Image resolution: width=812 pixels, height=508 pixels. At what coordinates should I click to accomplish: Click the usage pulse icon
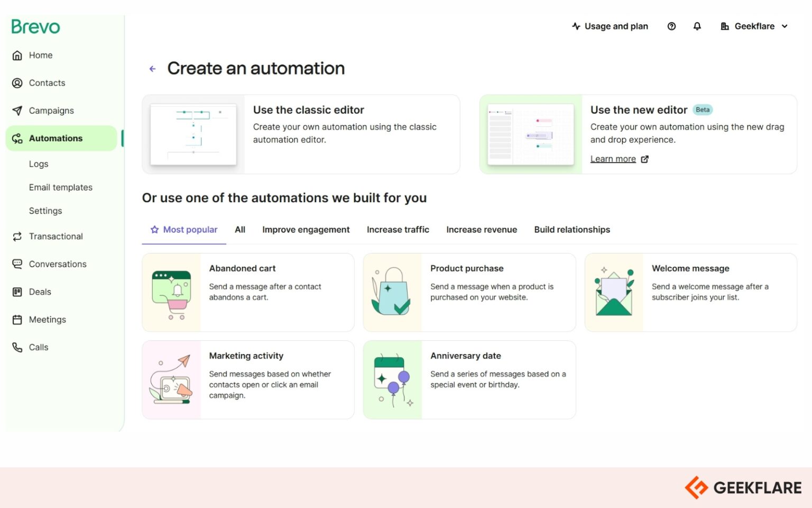click(576, 26)
